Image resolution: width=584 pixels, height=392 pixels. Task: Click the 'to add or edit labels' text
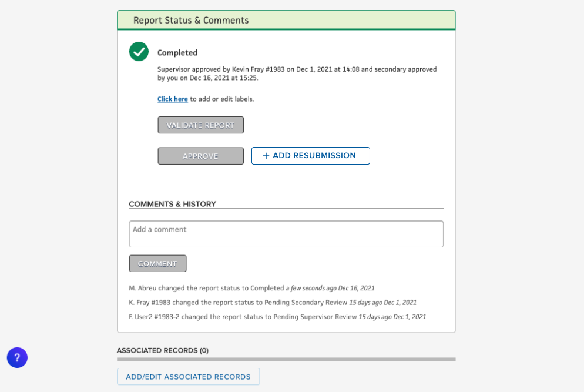coord(222,99)
